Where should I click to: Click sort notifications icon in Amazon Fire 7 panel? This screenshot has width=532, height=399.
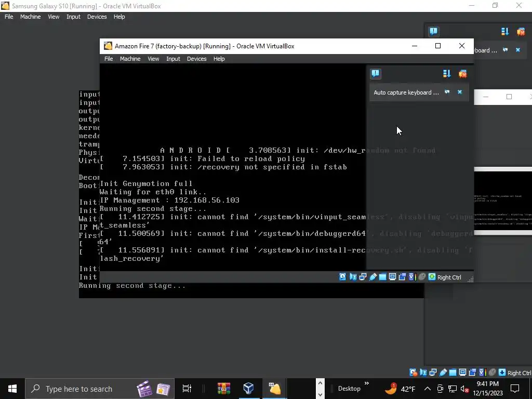pos(447,74)
